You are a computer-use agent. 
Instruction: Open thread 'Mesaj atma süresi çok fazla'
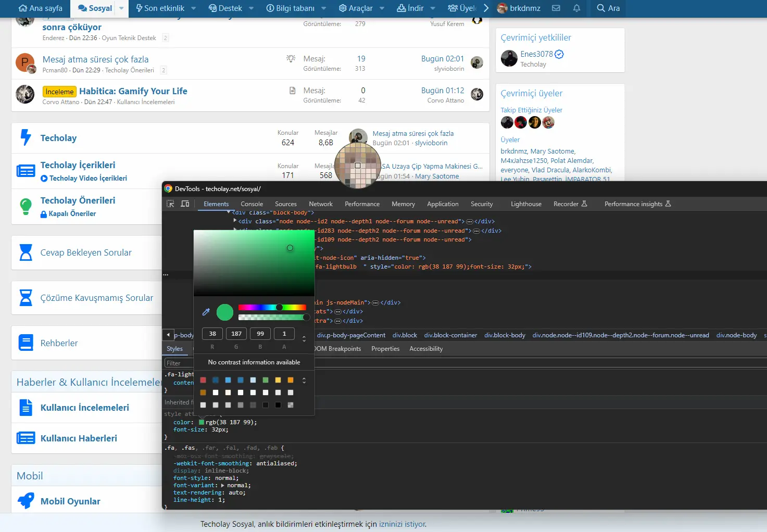(x=95, y=59)
